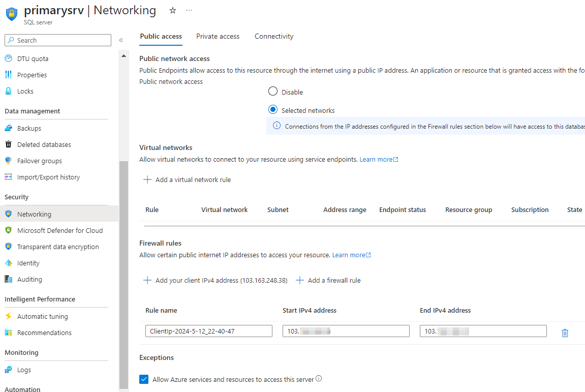Click the Failover groups globe icon
Screen dimensions: 585x392
8,161
